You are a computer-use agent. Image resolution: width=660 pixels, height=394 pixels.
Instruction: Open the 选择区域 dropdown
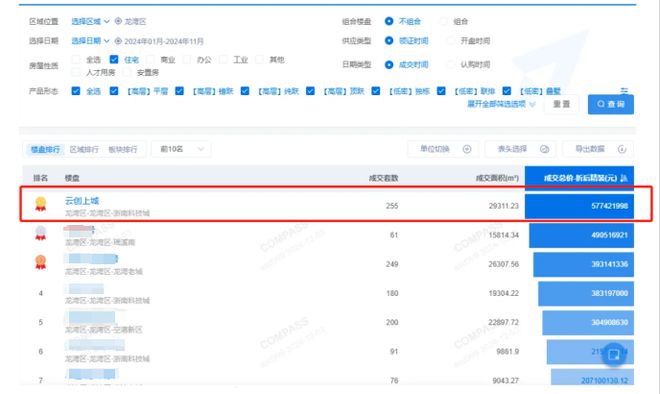pyautogui.click(x=90, y=21)
